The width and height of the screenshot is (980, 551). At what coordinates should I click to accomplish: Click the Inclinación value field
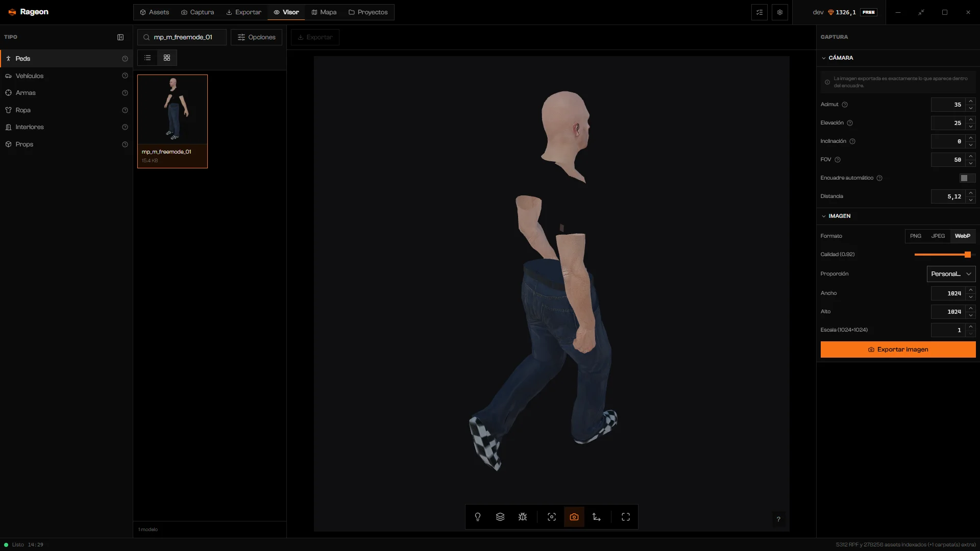click(948, 141)
